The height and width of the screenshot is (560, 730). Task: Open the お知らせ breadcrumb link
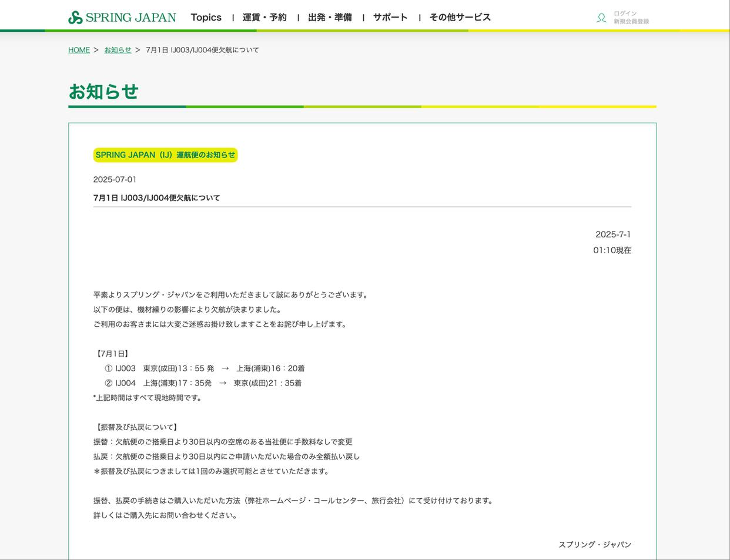tap(118, 50)
